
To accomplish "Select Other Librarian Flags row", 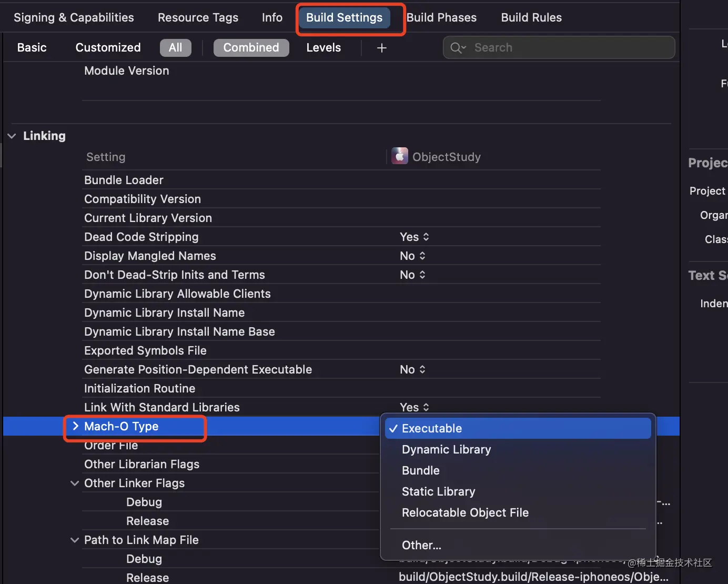I will tap(141, 464).
